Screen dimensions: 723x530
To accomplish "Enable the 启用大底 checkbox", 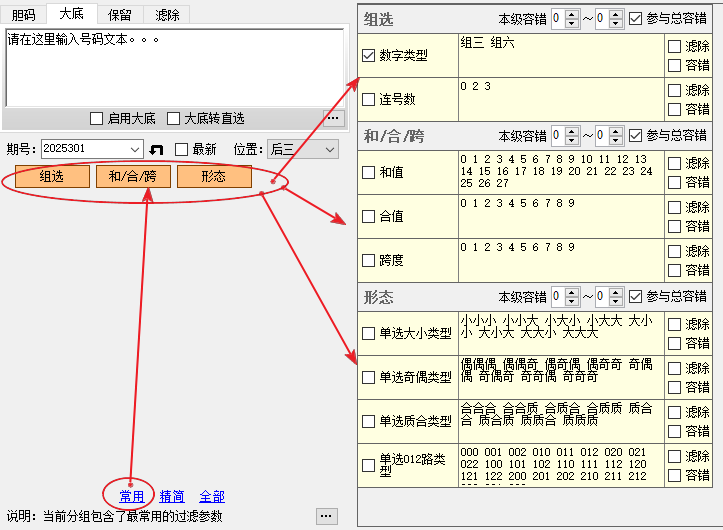I will pos(97,118).
